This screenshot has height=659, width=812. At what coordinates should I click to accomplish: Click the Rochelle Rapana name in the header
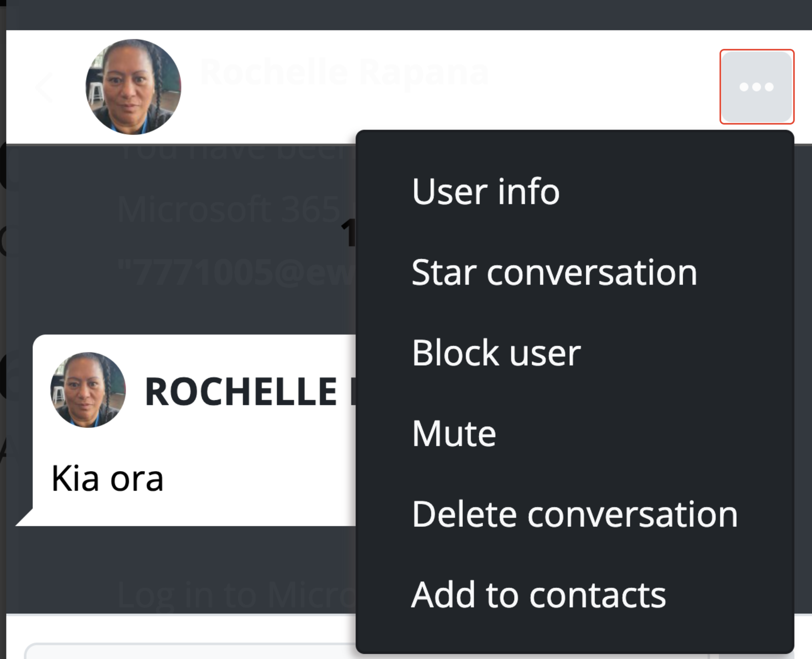click(x=344, y=73)
